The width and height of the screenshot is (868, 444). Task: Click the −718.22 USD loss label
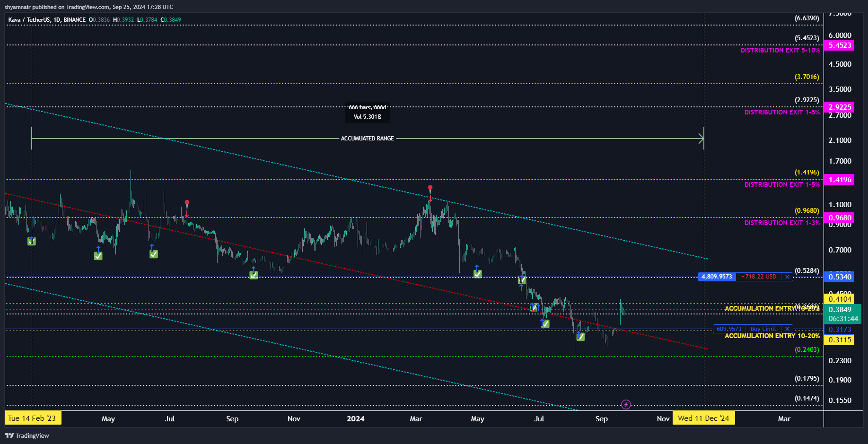[x=759, y=277]
